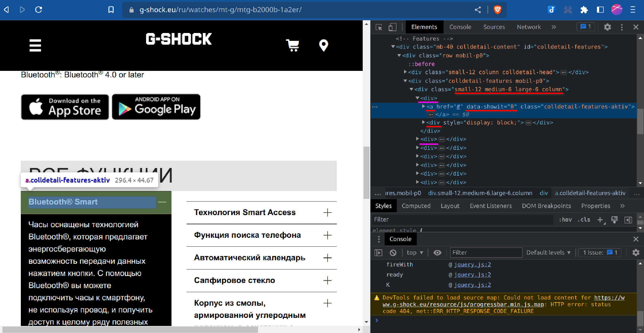Viewport: 644px width, 333px height.
Task: Reload the current page
Action: [39, 10]
